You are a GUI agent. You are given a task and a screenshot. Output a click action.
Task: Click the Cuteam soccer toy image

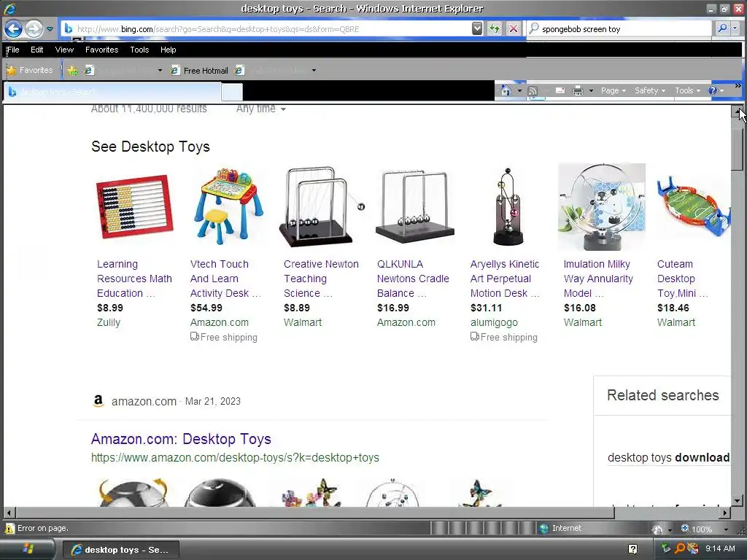coord(693,206)
